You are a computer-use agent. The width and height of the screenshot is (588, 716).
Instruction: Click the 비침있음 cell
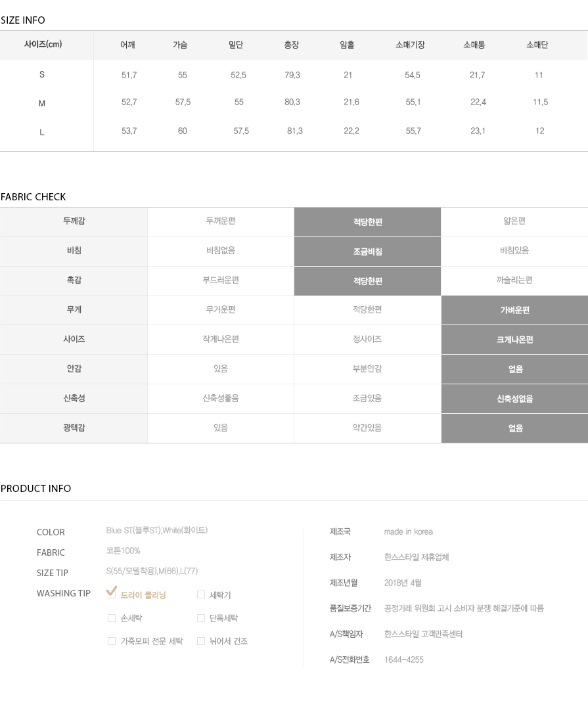point(514,250)
